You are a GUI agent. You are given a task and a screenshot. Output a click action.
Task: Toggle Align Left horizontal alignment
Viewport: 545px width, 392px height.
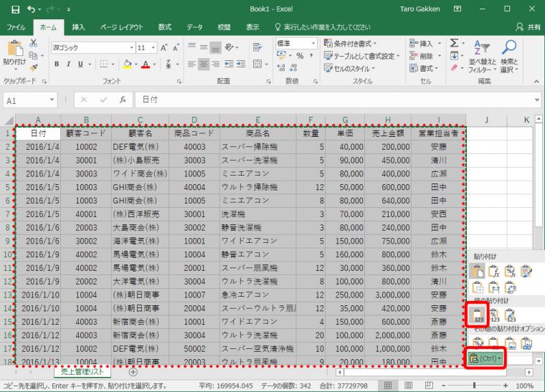click(191, 64)
